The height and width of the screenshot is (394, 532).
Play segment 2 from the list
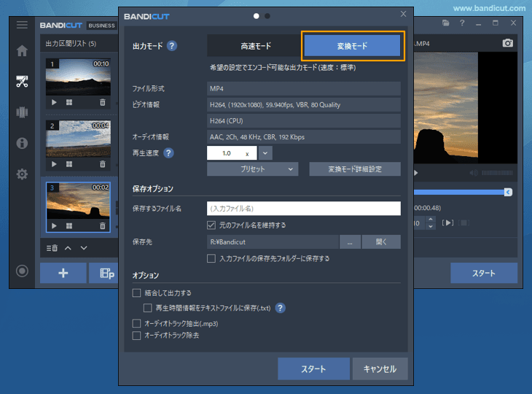click(55, 164)
